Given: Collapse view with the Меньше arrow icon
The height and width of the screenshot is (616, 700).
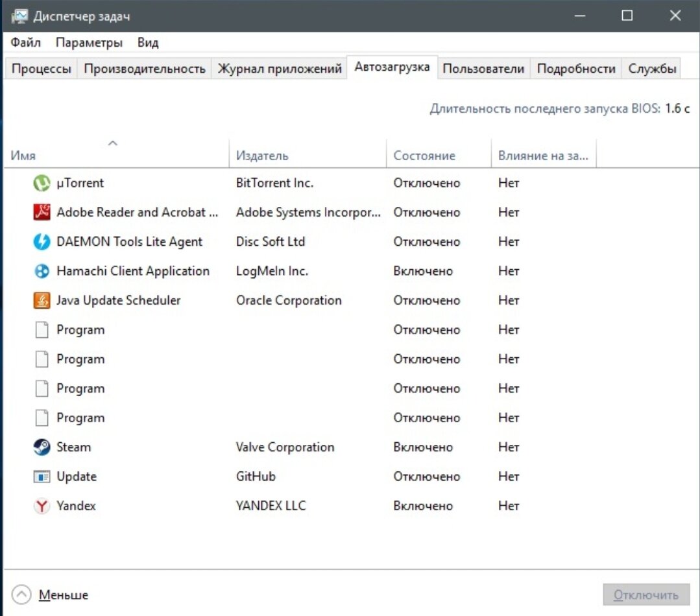Looking at the screenshot, I should click(x=21, y=595).
